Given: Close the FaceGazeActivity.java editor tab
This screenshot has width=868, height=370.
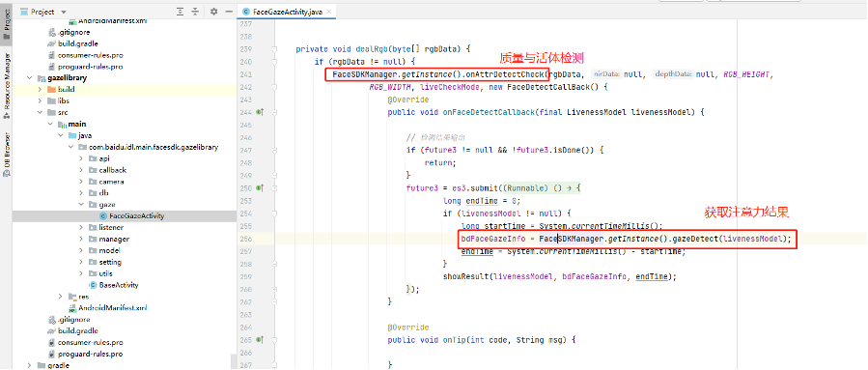Looking at the screenshot, I should 329,12.
